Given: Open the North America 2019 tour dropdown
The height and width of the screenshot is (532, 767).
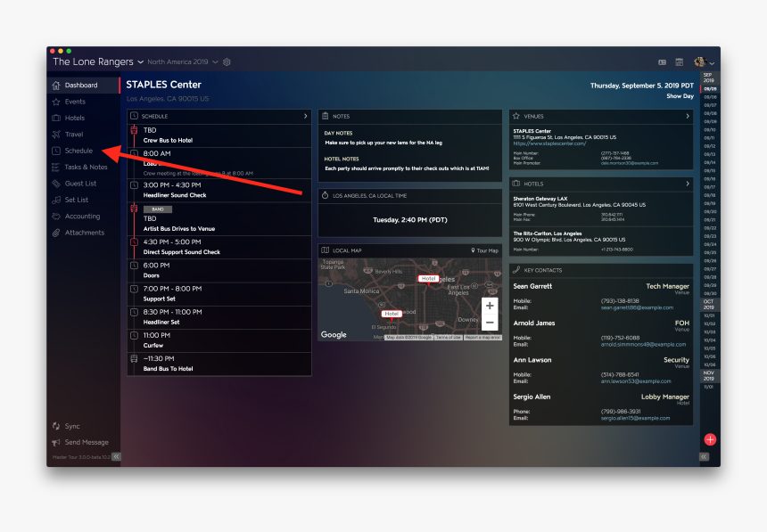Looking at the screenshot, I should point(215,62).
